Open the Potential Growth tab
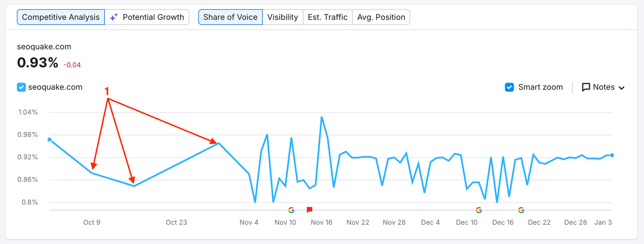 [153, 17]
